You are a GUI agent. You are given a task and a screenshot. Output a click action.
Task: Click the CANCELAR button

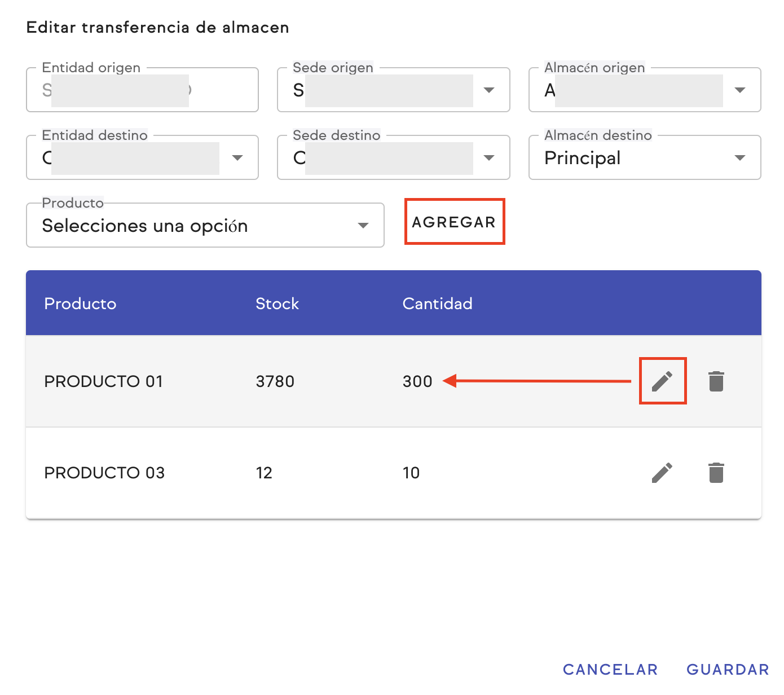(x=610, y=670)
